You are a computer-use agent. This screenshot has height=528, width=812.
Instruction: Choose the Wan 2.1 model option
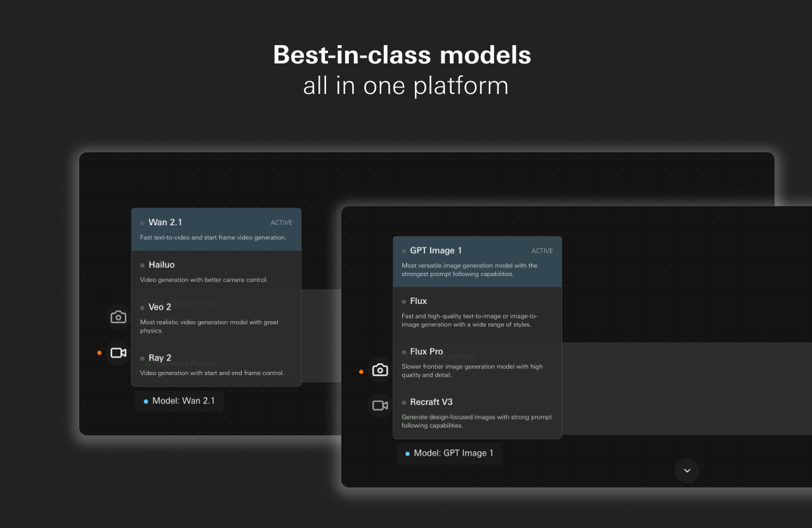[x=216, y=229]
